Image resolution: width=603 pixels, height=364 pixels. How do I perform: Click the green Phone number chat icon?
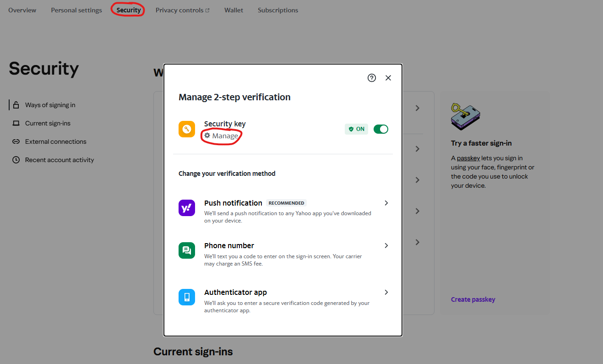[187, 250]
